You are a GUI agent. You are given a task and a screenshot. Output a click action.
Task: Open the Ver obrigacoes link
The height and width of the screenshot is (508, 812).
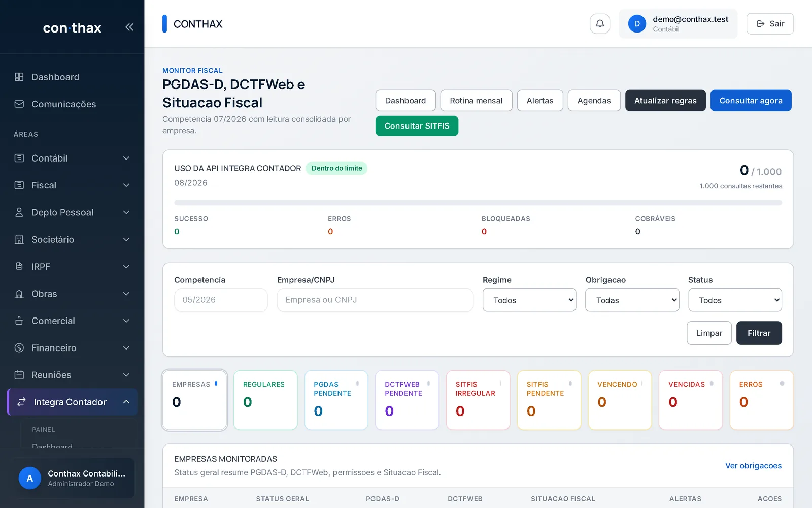753,466
